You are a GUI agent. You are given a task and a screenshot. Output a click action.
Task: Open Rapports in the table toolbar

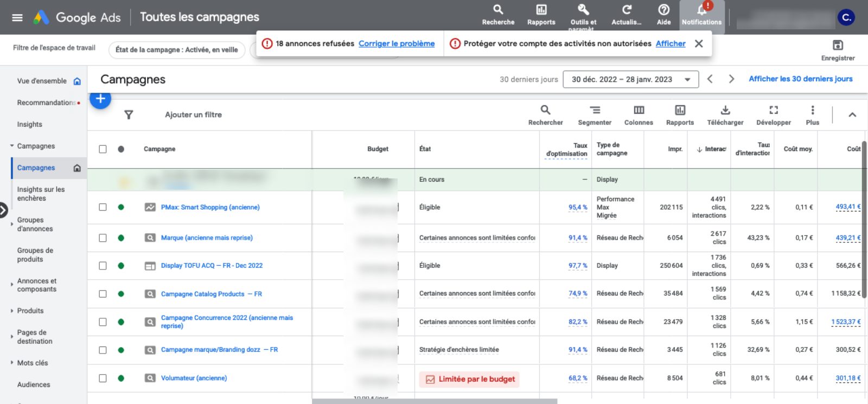point(680,115)
